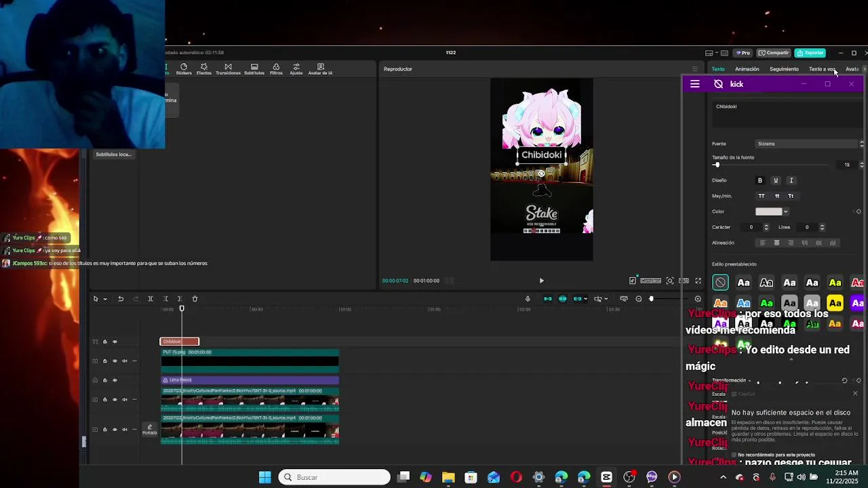Play the preview video
The width and height of the screenshot is (868, 488).
(541, 281)
